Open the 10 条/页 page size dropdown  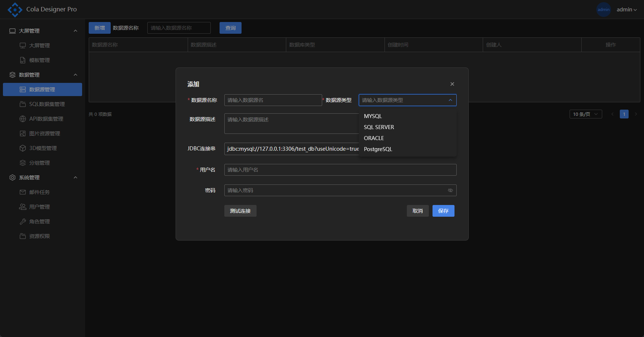pyautogui.click(x=585, y=114)
